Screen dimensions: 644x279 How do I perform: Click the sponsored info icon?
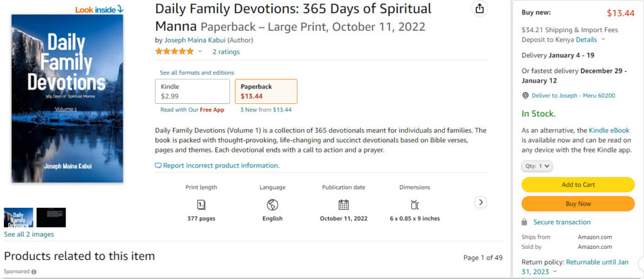coord(34,272)
